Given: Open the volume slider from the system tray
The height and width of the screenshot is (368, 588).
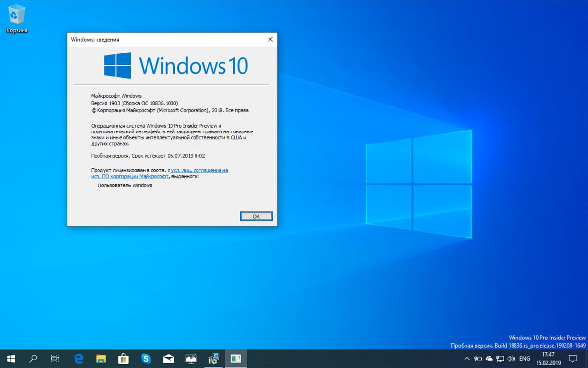Looking at the screenshot, I should (x=511, y=359).
